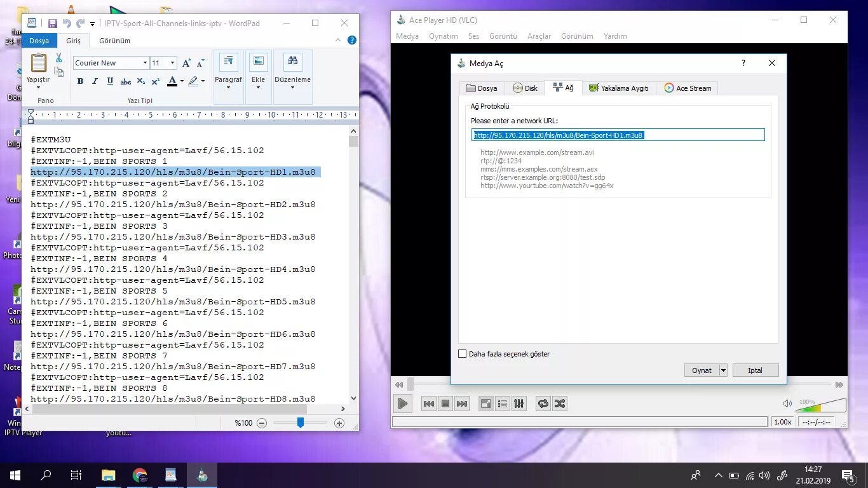Toggle italic formatting
The image size is (868, 488).
click(95, 81)
